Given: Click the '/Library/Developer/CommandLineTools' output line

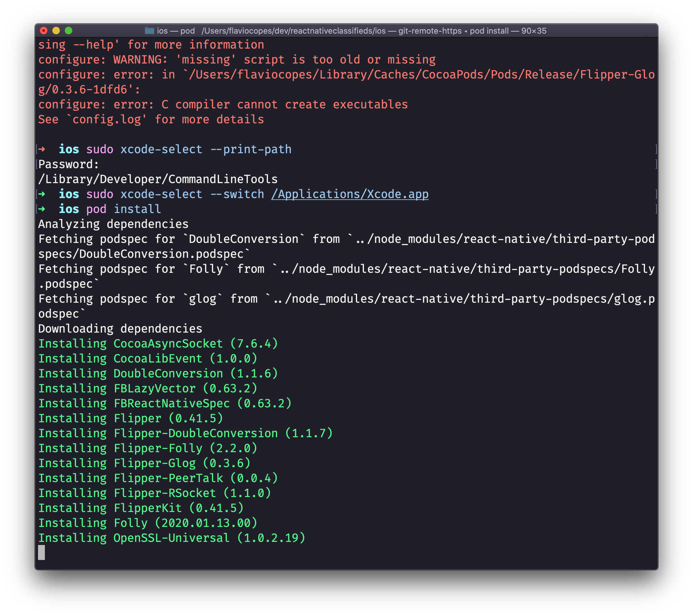Looking at the screenshot, I should pyautogui.click(x=158, y=179).
